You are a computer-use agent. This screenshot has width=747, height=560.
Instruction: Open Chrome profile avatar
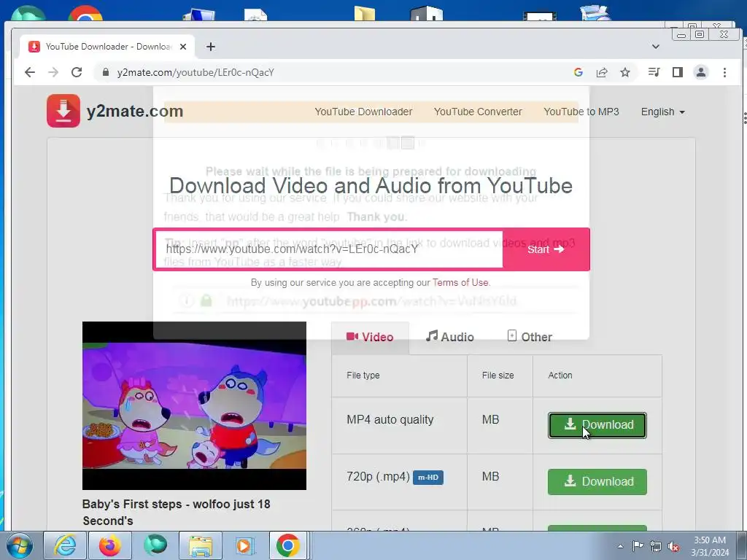701,72
